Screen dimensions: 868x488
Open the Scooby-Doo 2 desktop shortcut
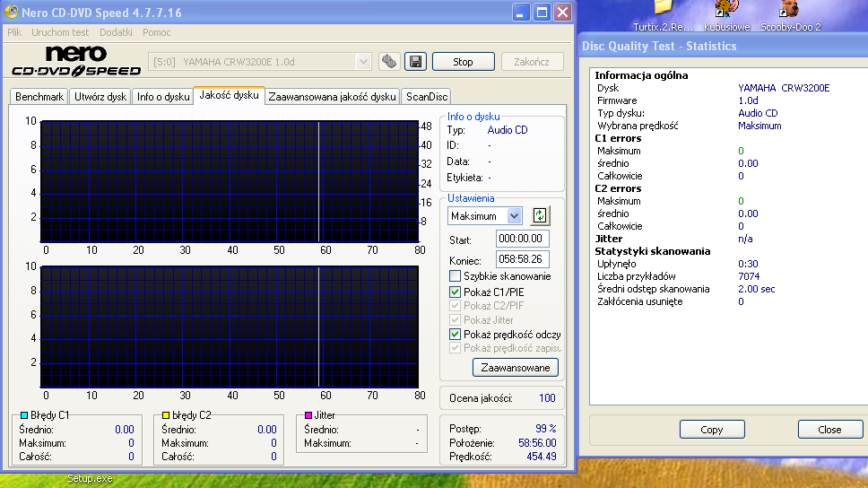click(x=789, y=9)
